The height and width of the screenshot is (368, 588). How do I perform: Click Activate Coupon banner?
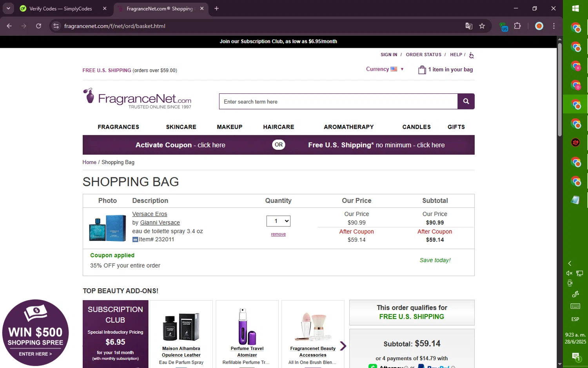(x=180, y=145)
